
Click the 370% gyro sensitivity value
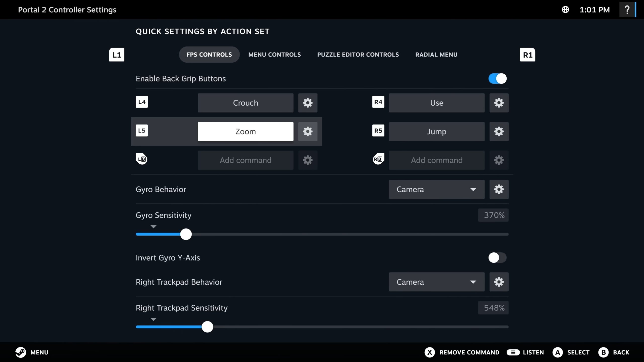coord(493,215)
